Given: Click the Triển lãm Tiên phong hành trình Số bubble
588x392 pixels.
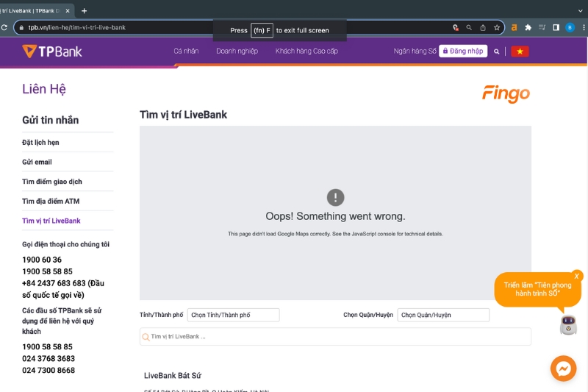Looking at the screenshot, I should click(537, 289).
